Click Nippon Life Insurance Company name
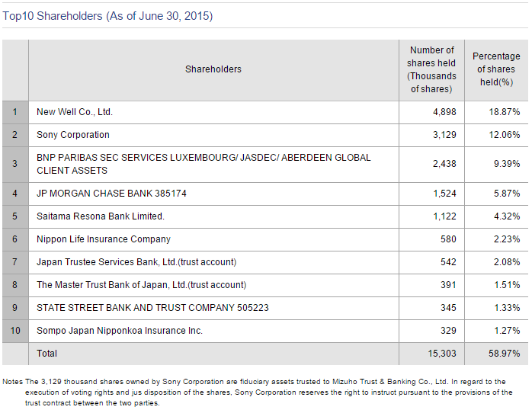532x410 pixels. click(104, 239)
